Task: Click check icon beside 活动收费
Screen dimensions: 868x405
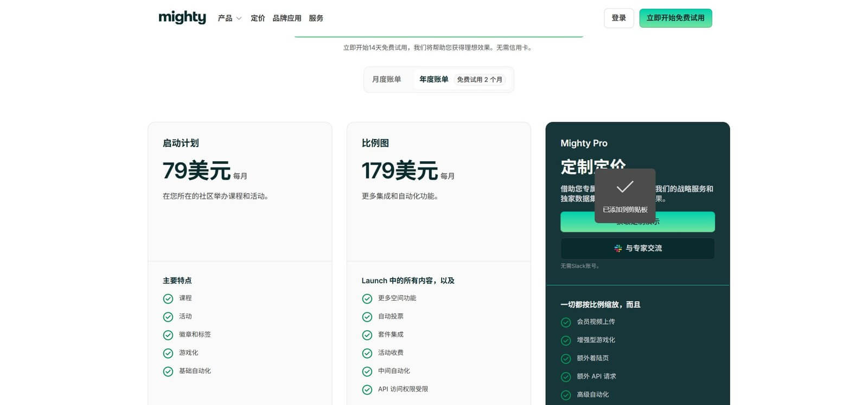Action: click(367, 353)
